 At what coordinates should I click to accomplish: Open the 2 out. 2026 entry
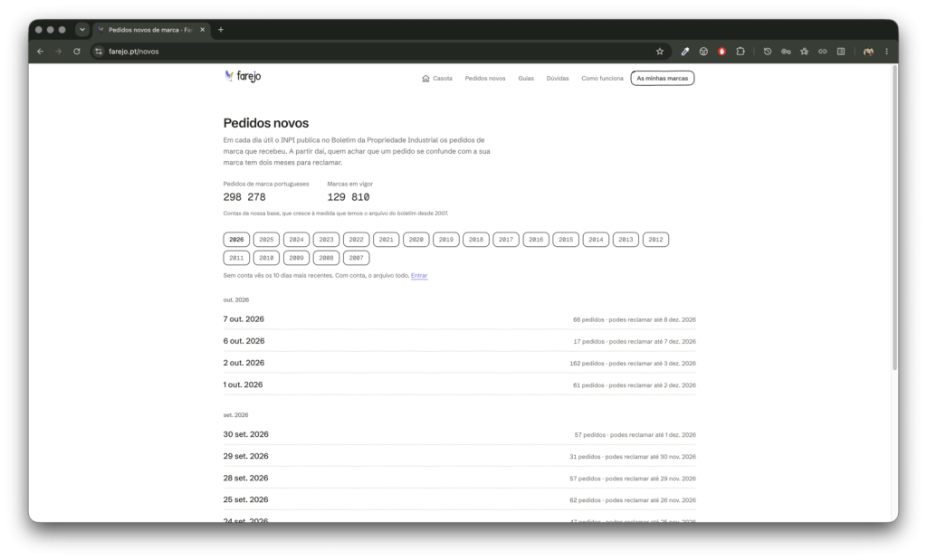(x=459, y=363)
